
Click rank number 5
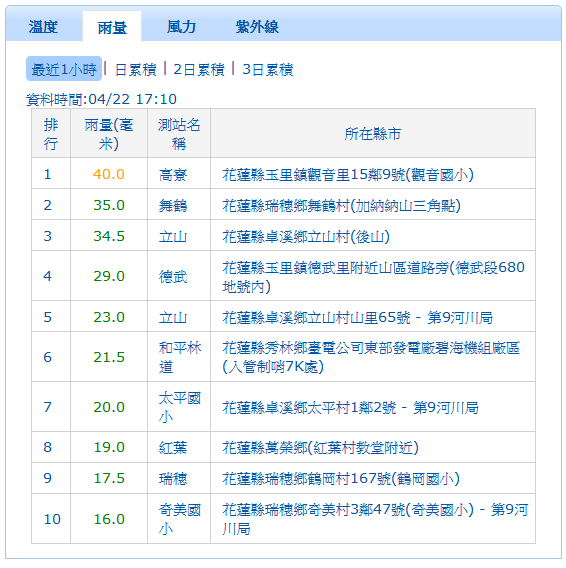(47, 317)
